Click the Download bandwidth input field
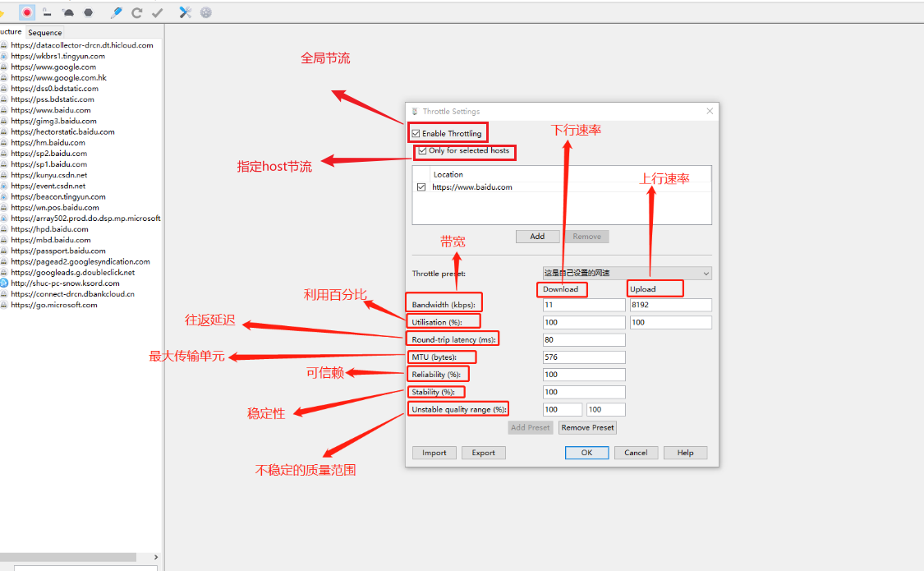The image size is (924, 571). (584, 305)
